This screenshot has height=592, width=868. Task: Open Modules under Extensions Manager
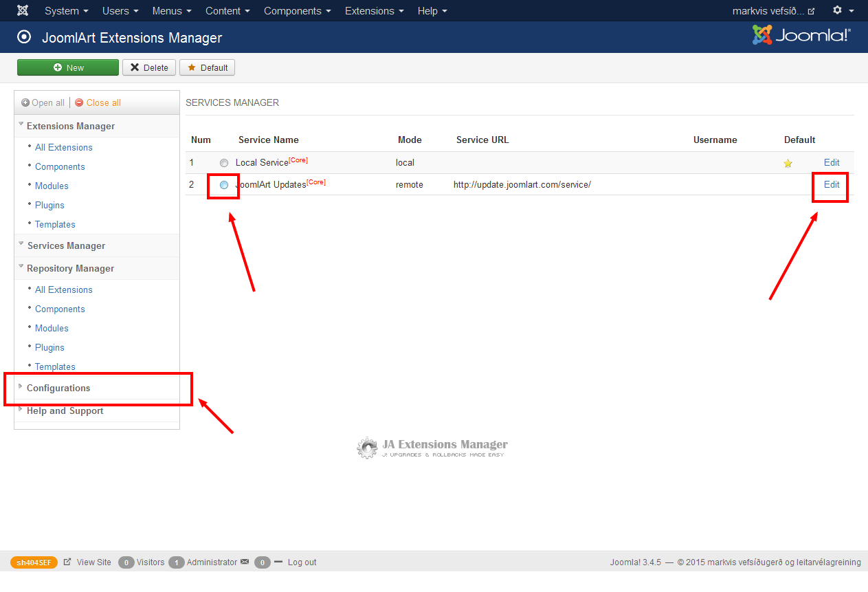tap(52, 186)
